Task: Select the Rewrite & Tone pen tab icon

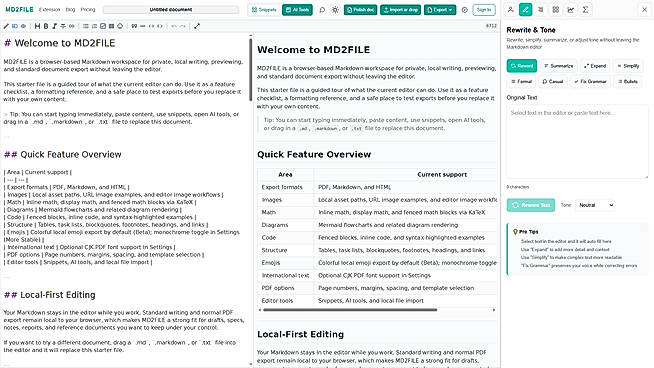Action: [526, 10]
